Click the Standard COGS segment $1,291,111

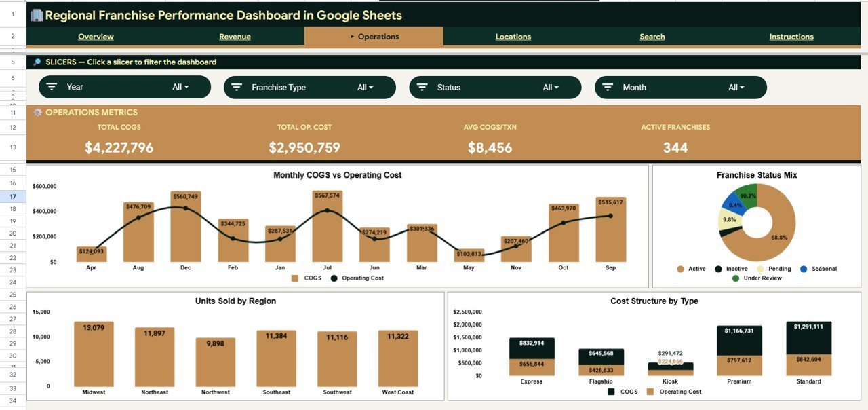coord(809,338)
